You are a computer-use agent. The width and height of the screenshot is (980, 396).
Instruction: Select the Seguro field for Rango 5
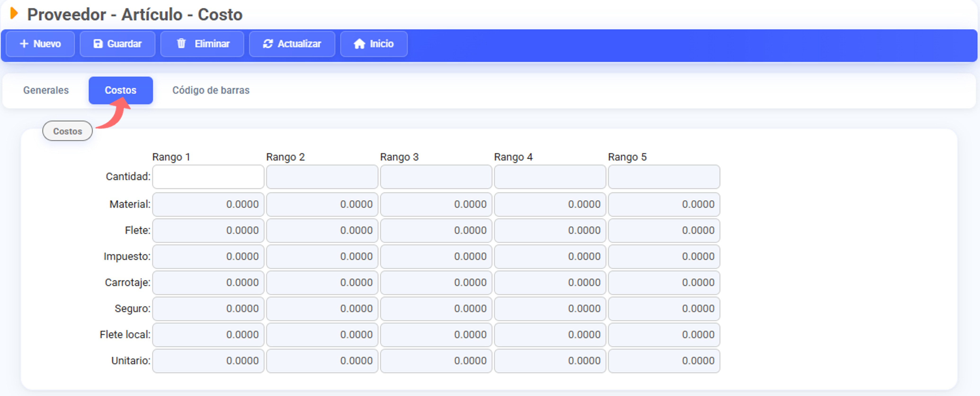click(664, 309)
